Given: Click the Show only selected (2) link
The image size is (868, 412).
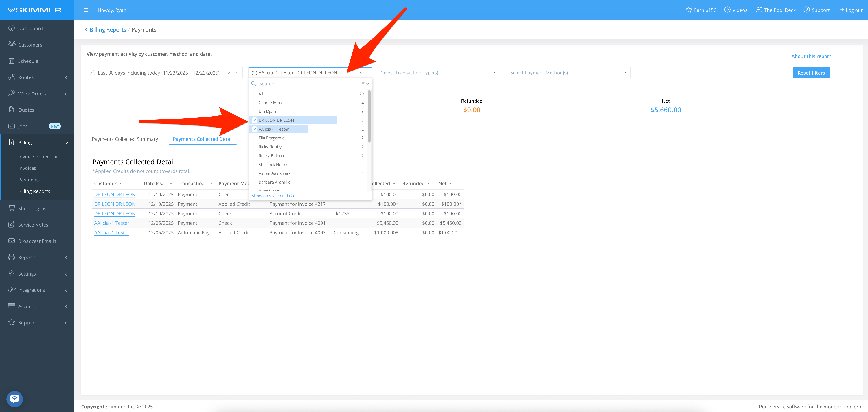Looking at the screenshot, I should click(x=273, y=196).
